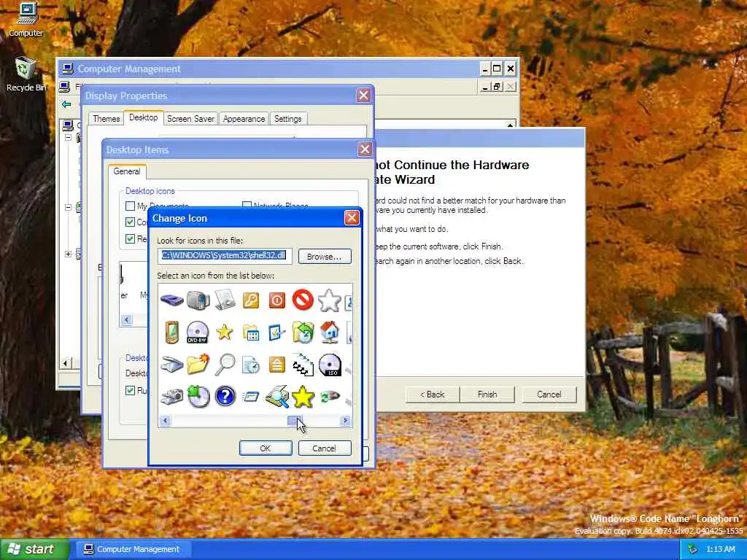
Task: Click Computer Management tree's left scroll arrow
Action: point(66,363)
